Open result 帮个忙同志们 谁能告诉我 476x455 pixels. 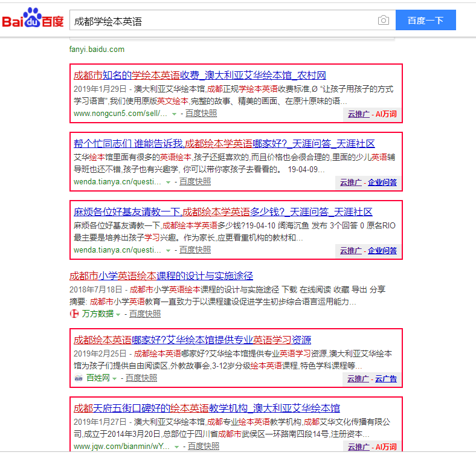[224, 143]
